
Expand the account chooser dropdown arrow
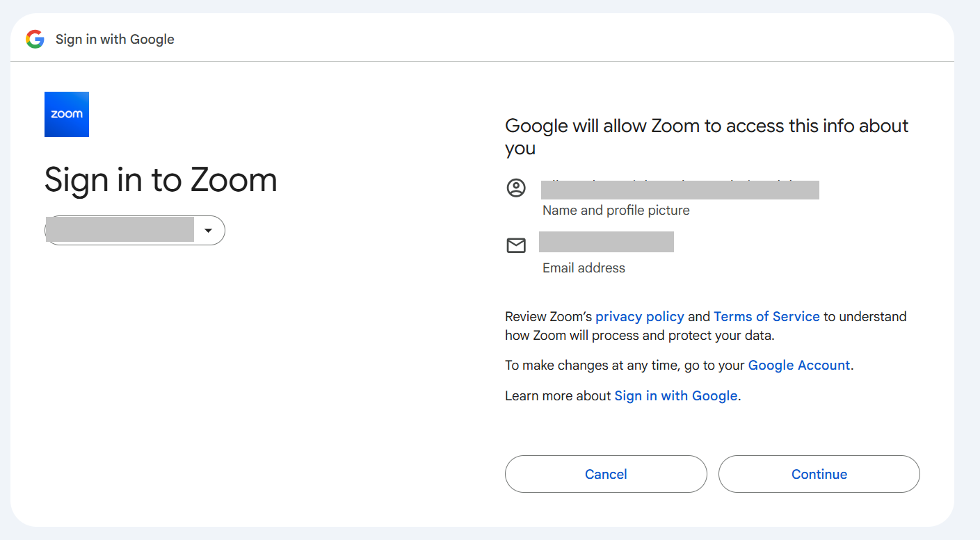[208, 231]
